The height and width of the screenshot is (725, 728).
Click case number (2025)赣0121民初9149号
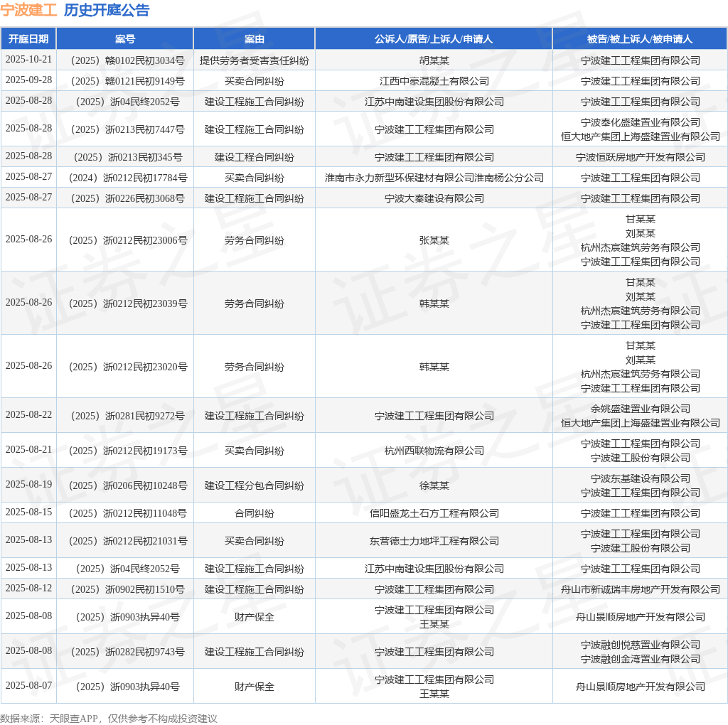[125, 81]
